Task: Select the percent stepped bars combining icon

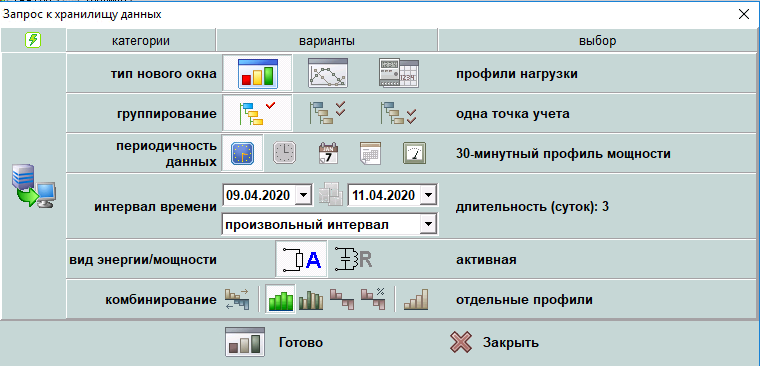Action: [x=373, y=299]
